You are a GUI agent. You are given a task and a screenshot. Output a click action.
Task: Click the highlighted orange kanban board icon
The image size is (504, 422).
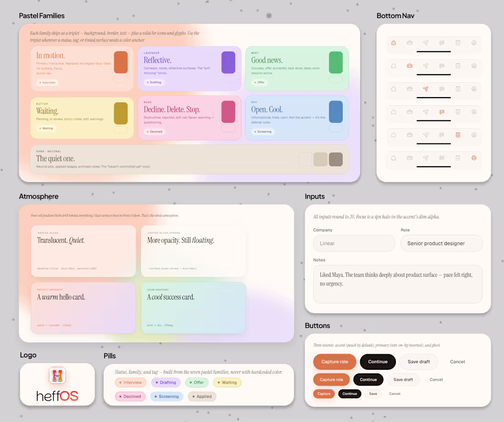point(442,112)
